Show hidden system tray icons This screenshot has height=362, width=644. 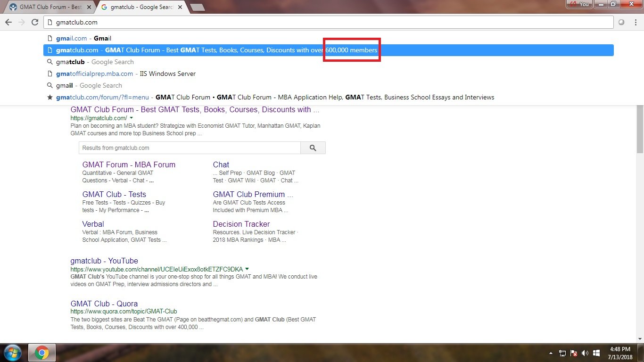(551, 353)
